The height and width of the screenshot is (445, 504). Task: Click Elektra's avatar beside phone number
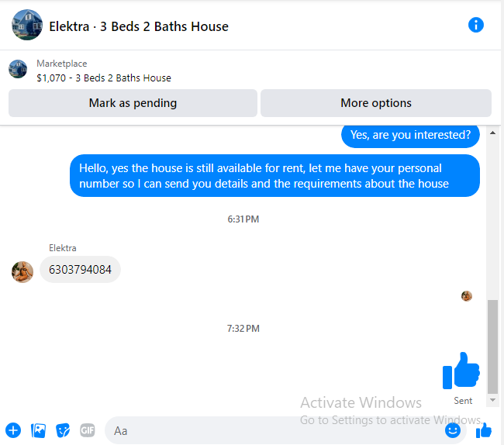tap(22, 272)
